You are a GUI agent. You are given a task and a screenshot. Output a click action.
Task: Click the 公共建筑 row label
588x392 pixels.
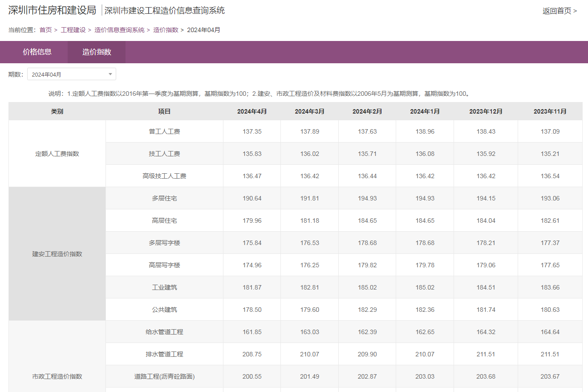pos(164,310)
